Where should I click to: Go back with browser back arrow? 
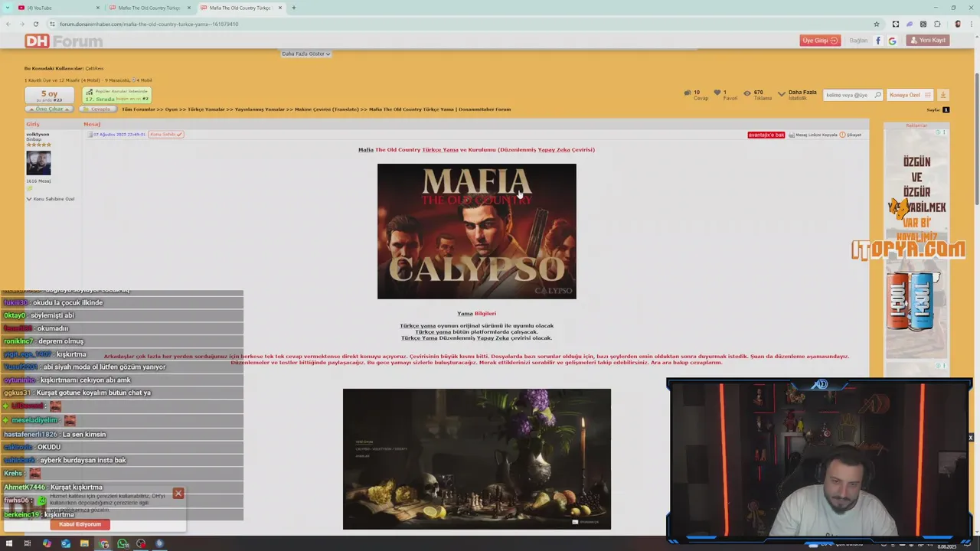pyautogui.click(x=8, y=24)
